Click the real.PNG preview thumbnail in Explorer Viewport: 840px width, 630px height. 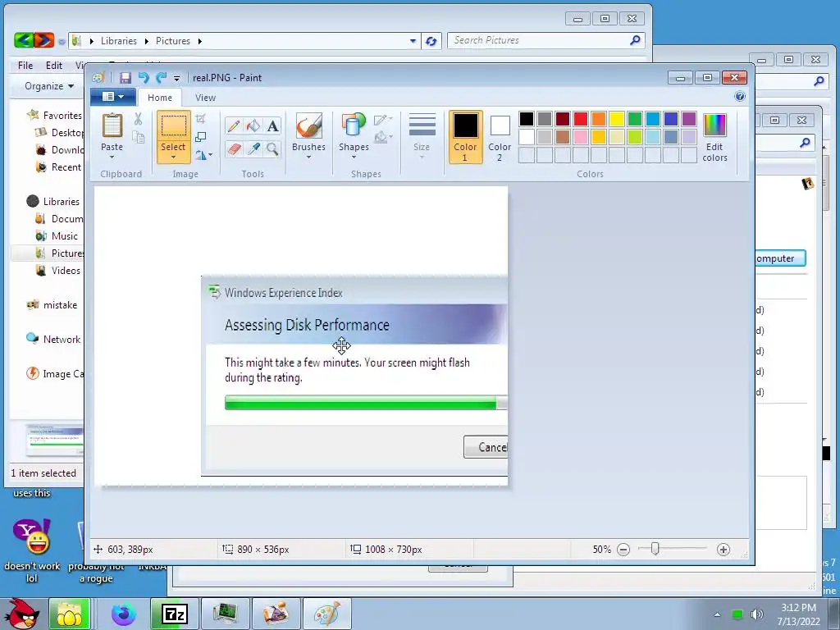click(x=54, y=441)
